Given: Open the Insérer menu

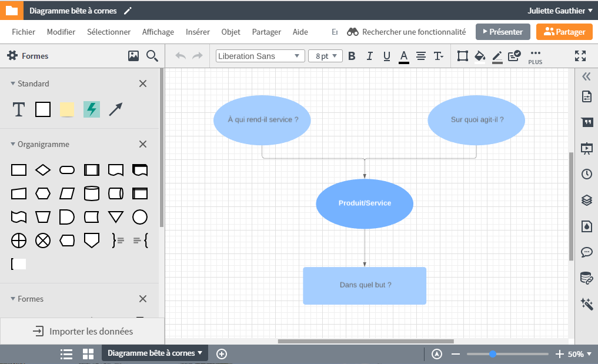Looking at the screenshot, I should (198, 32).
